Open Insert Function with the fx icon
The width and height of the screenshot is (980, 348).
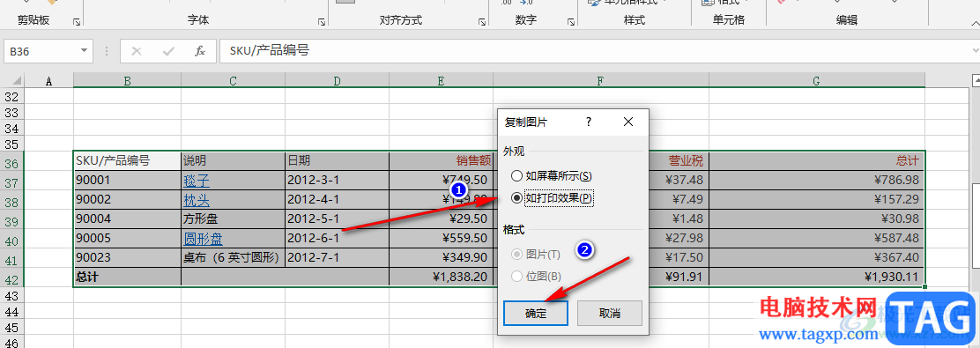(x=200, y=51)
